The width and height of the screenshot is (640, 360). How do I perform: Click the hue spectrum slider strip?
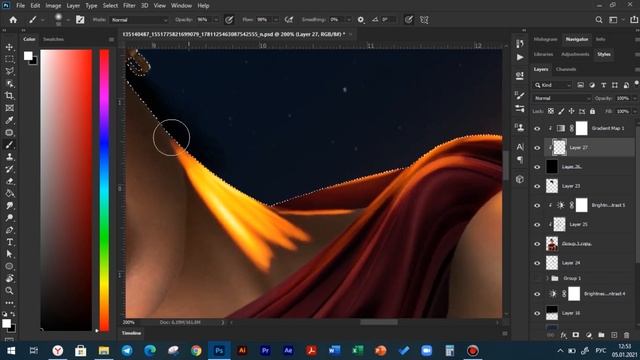point(104,190)
